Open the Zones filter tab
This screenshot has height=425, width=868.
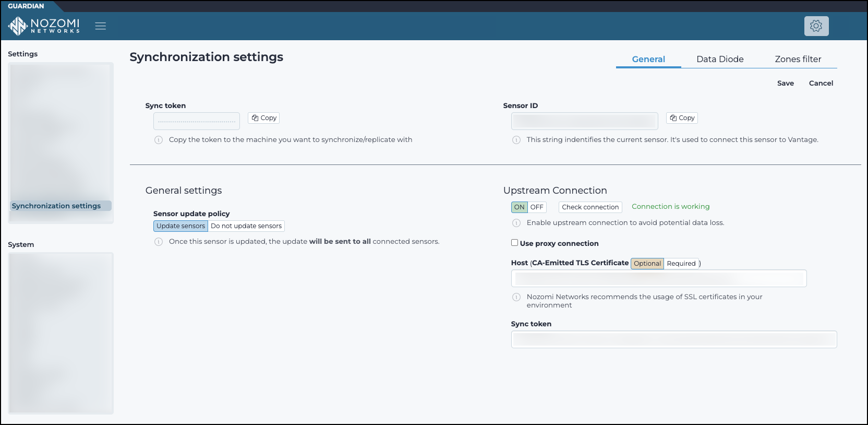coord(798,60)
